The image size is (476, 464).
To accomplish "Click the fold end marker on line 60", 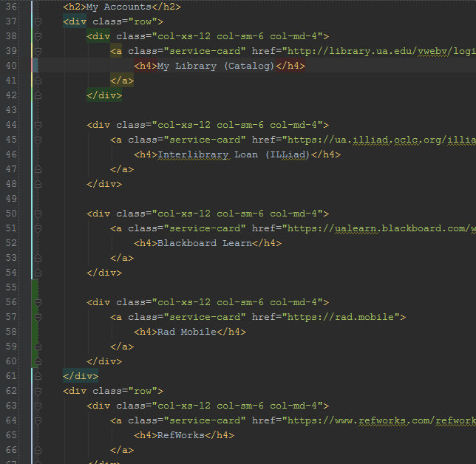I will [x=38, y=361].
